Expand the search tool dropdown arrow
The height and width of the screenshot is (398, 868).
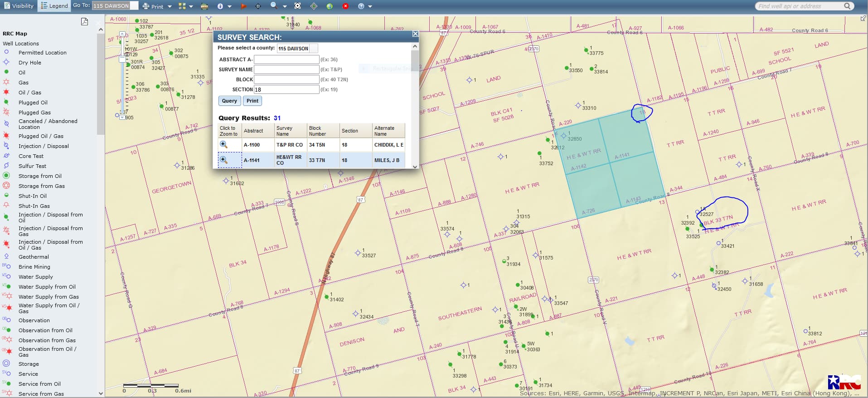pyautogui.click(x=285, y=6)
